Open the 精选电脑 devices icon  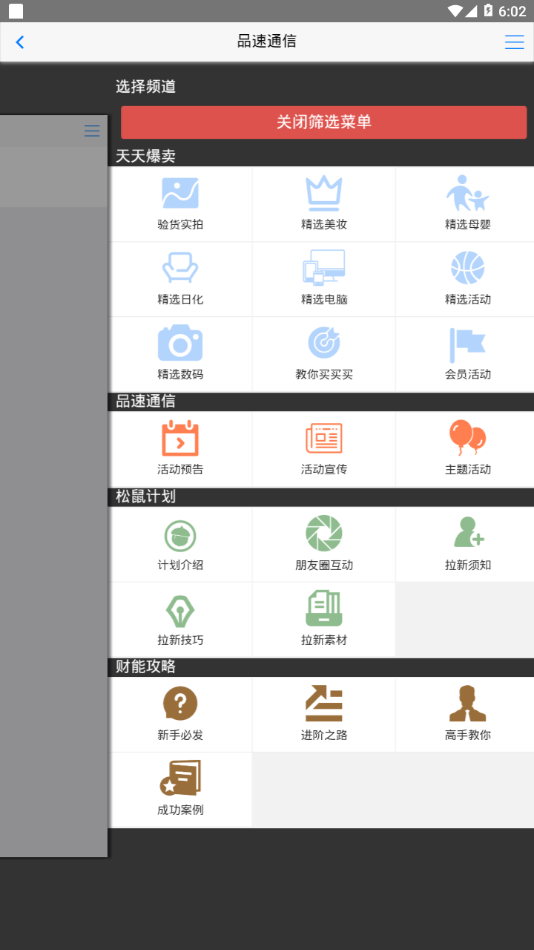[324, 267]
